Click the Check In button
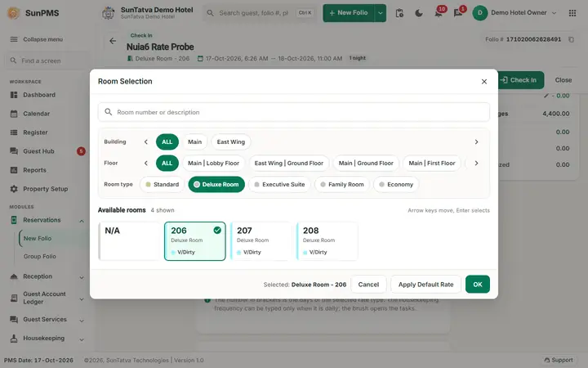 click(520, 80)
